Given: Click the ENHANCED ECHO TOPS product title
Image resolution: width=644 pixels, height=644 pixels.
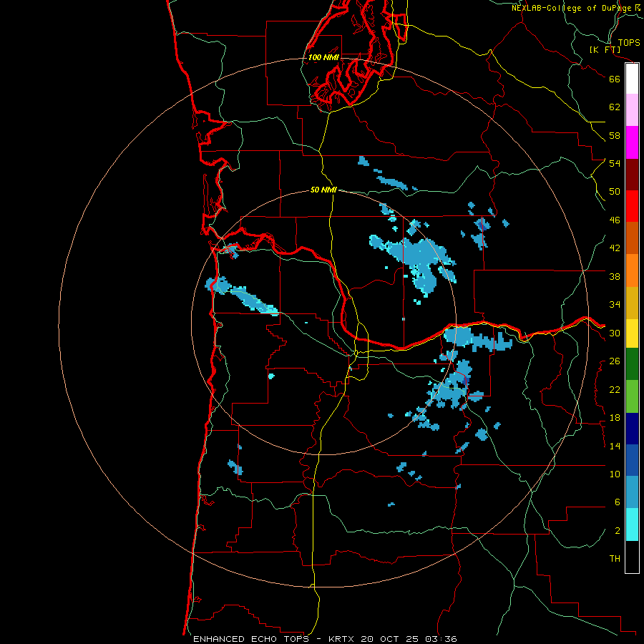Looking at the screenshot, I should (251, 639).
